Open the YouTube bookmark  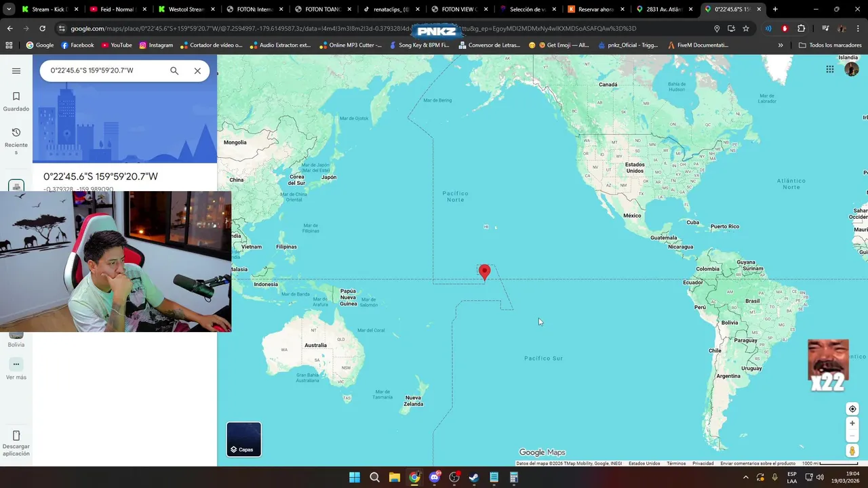[117, 45]
